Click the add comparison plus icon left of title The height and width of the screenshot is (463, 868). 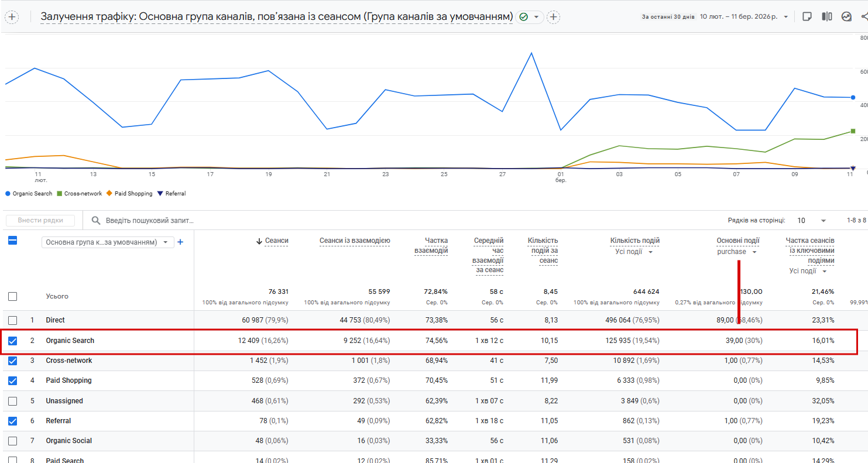(12, 17)
